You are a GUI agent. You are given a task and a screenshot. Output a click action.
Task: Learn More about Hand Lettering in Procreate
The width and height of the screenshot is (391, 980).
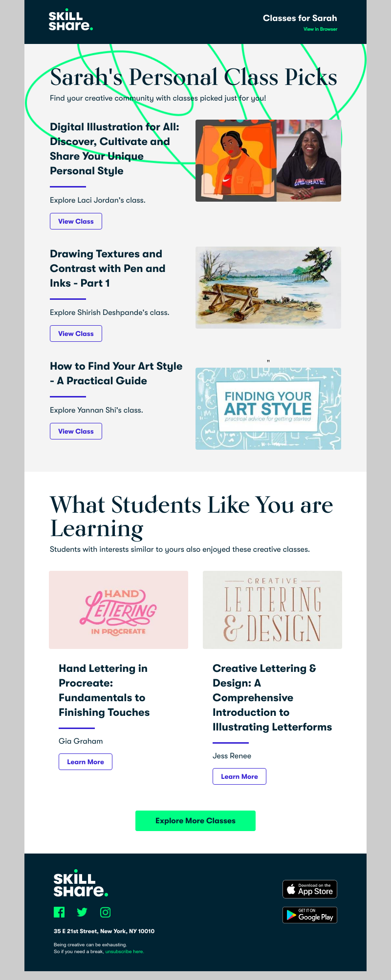pos(86,762)
